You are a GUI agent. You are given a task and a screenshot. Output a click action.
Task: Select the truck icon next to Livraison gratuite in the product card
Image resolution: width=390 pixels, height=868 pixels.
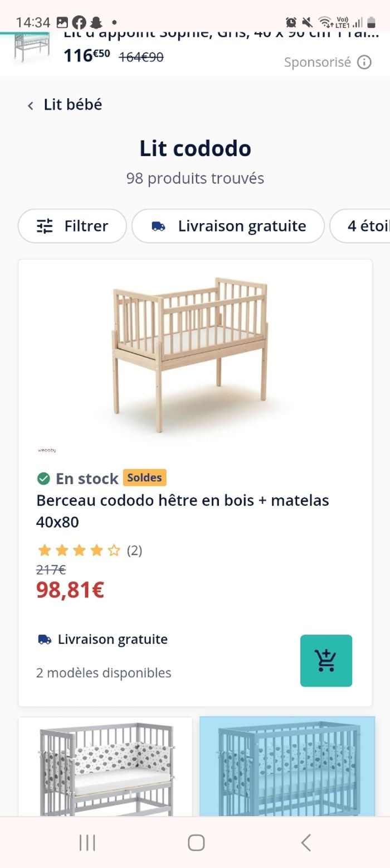[x=43, y=639]
